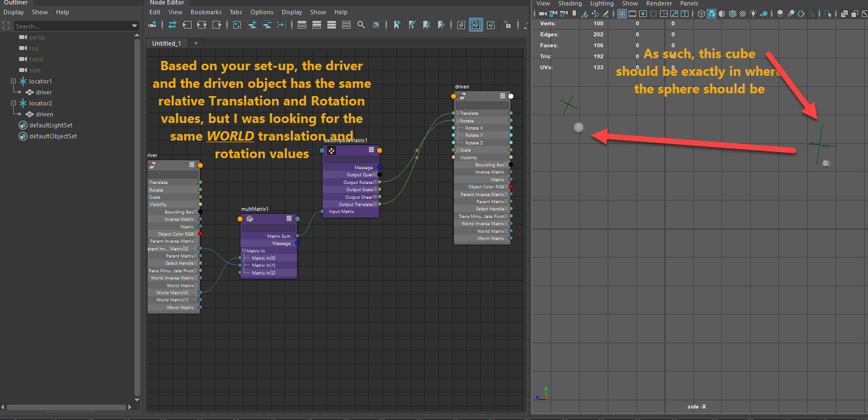This screenshot has height=420, width=868.
Task: Enable wireframe display in viewport toolbar
Action: pyautogui.click(x=701, y=14)
